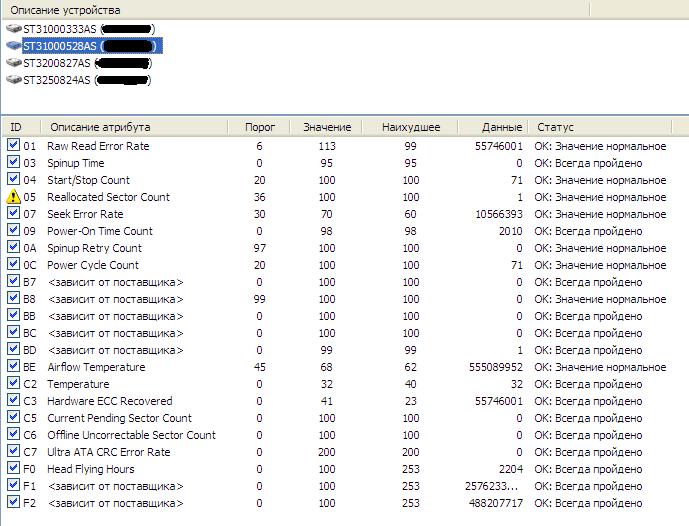Sort by the 'Данные' column header

pos(493,127)
